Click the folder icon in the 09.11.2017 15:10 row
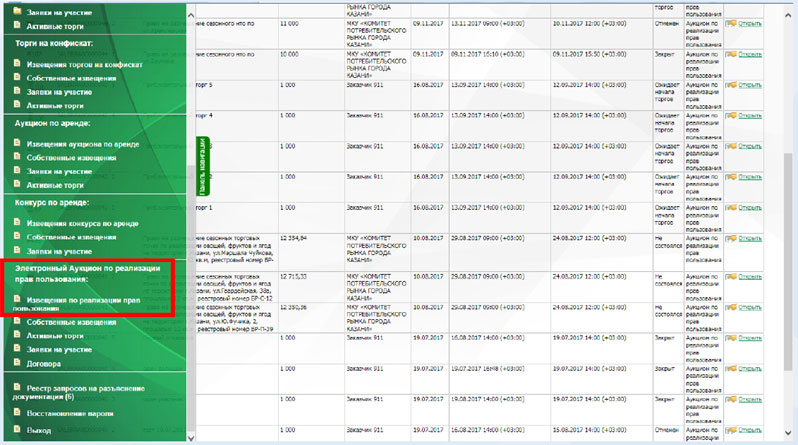This screenshot has height=445, width=798. pos(731,53)
